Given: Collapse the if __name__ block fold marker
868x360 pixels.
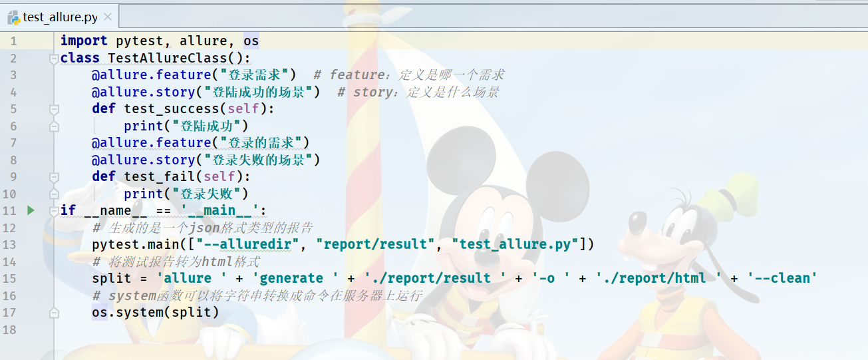Looking at the screenshot, I should coord(55,211).
